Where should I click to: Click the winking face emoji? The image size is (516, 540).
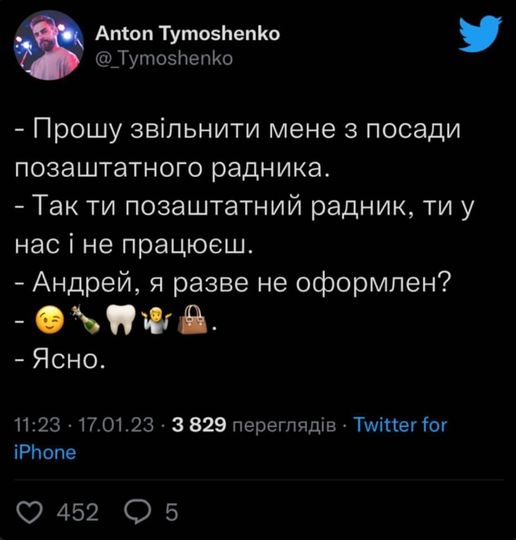(x=50, y=320)
